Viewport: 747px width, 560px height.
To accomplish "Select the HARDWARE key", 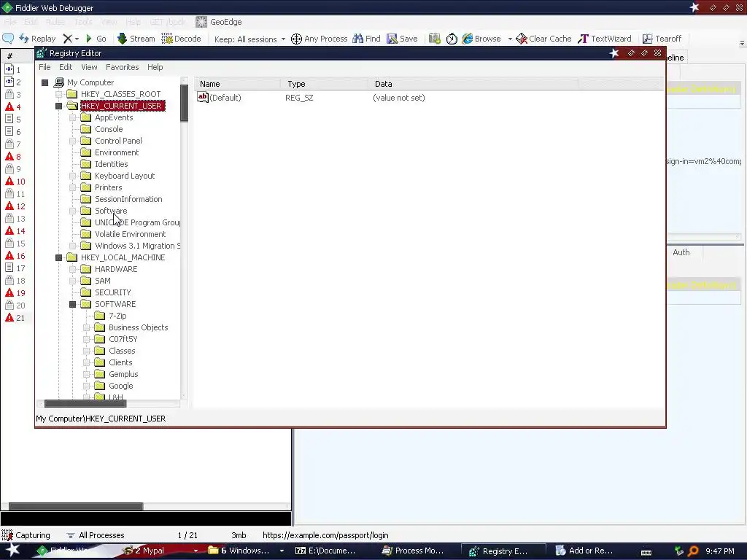I will 116,269.
